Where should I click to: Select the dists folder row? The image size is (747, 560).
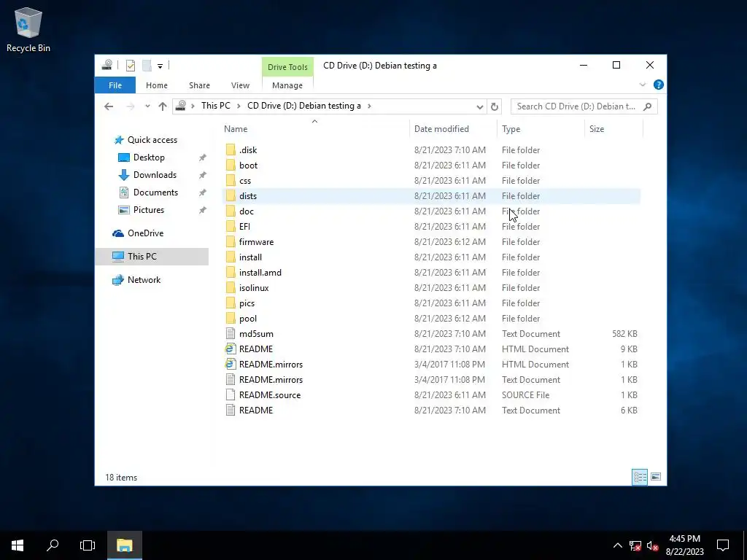pos(431,195)
